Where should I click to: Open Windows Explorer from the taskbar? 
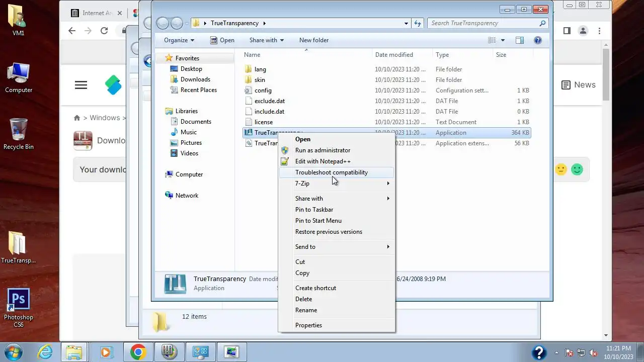(x=74, y=352)
